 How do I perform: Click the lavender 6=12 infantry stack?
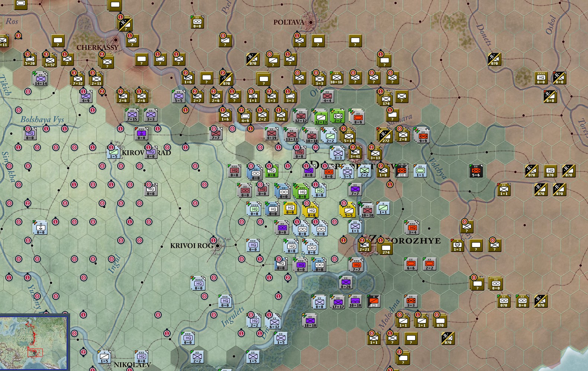(274, 322)
